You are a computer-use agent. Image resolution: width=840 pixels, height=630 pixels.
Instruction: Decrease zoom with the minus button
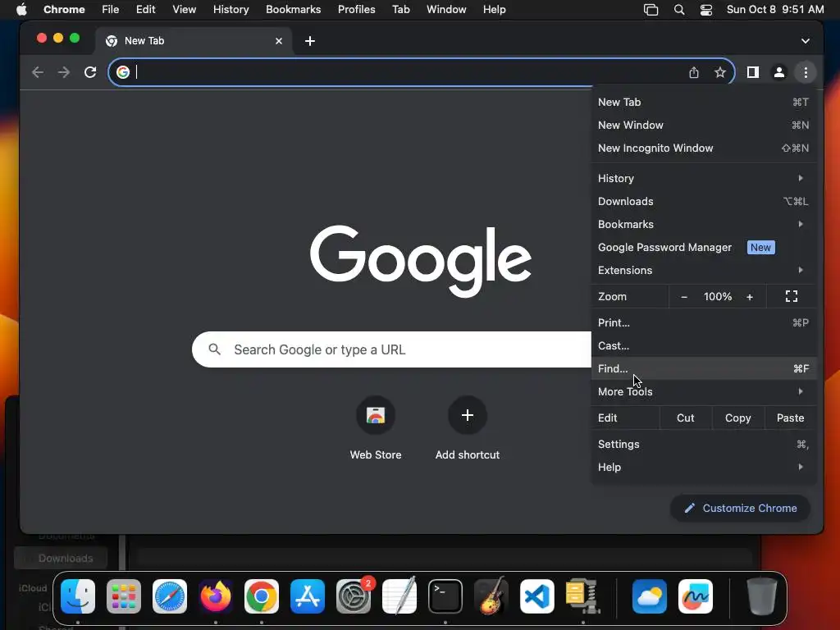point(684,297)
